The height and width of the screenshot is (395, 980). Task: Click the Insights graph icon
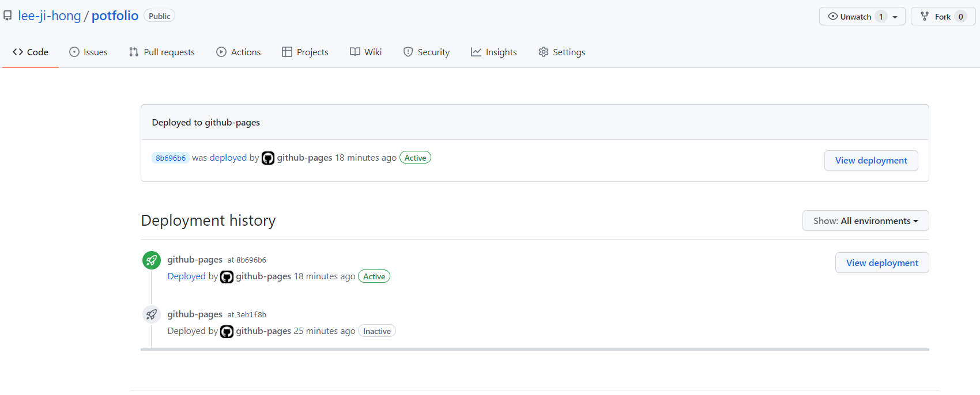476,52
